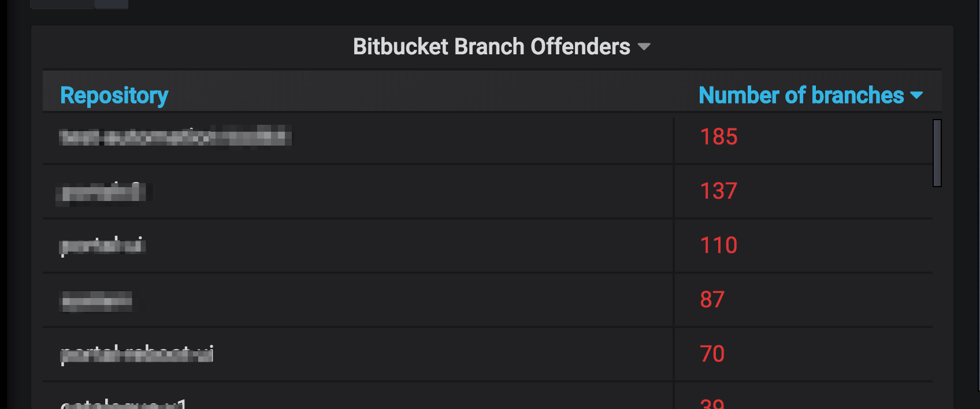Viewport: 980px width, 409px height.
Task: Open the Bitbucket Branch Offenders panel title menu
Action: click(492, 47)
